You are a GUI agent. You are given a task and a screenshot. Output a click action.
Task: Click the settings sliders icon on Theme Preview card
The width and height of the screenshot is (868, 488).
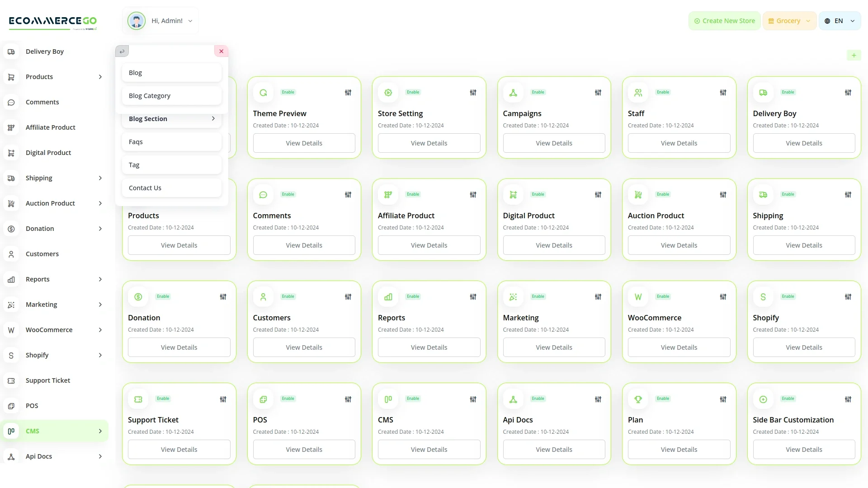coord(348,93)
